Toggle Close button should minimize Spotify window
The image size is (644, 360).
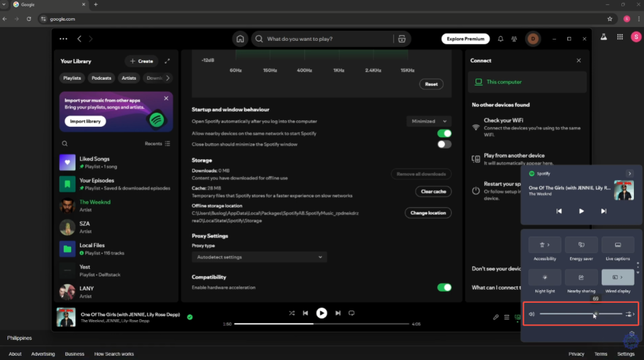pyautogui.click(x=444, y=145)
